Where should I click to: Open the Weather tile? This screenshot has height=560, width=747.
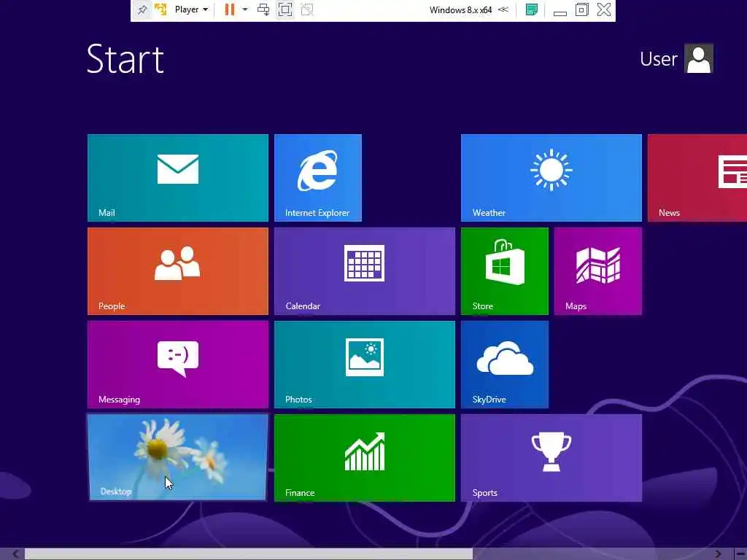coord(551,178)
